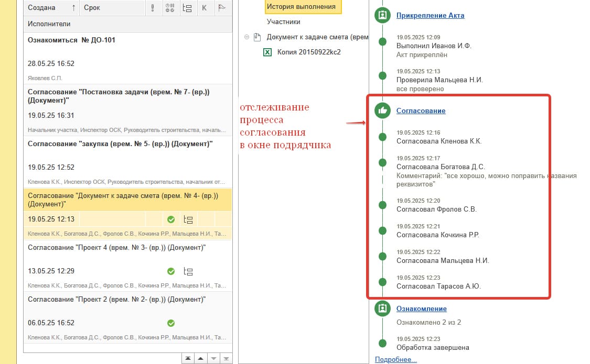Click the task status icons column header
590x364 pixels.
pos(170,8)
